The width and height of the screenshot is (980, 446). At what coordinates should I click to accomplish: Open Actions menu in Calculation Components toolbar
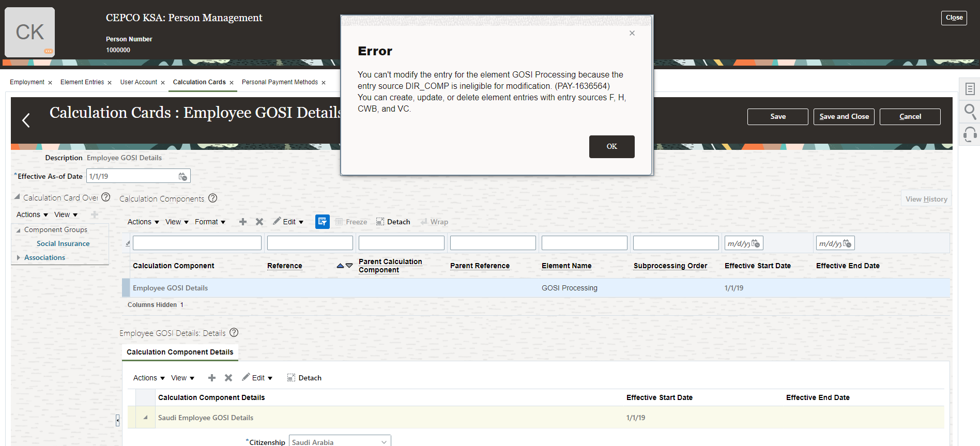click(x=143, y=222)
